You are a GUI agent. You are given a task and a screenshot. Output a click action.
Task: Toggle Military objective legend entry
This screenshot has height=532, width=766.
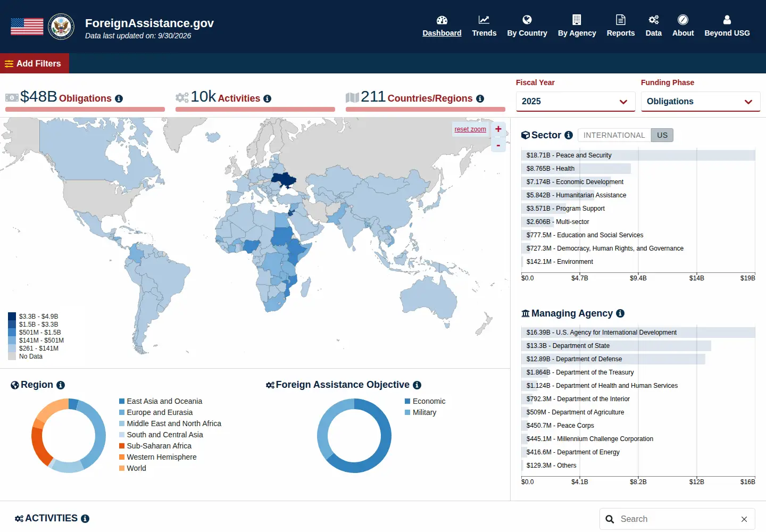click(420, 412)
